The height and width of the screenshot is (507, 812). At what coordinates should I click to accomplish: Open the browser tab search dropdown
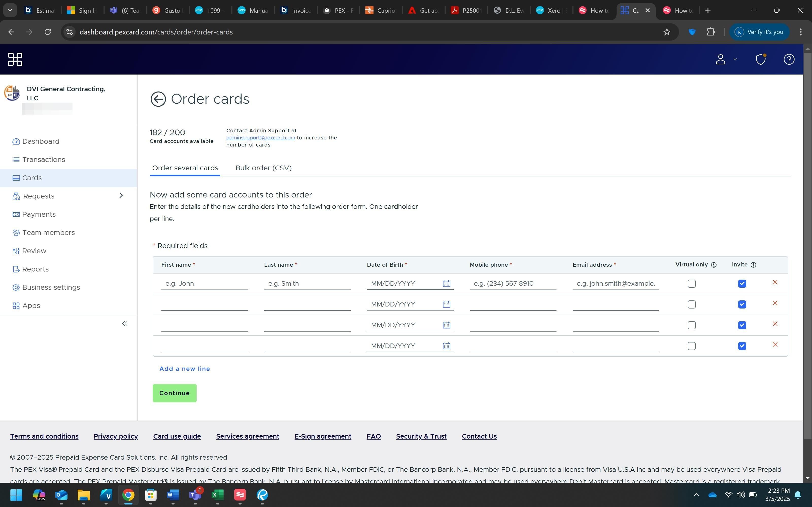pyautogui.click(x=10, y=10)
